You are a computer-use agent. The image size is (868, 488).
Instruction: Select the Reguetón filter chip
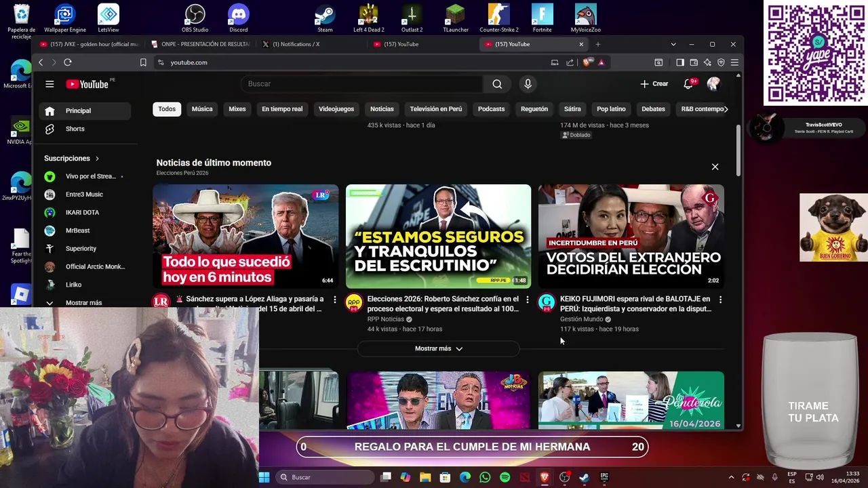point(534,109)
